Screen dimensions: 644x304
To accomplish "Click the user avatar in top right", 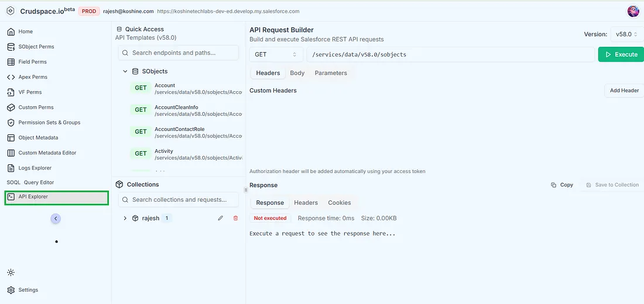I will click(633, 11).
